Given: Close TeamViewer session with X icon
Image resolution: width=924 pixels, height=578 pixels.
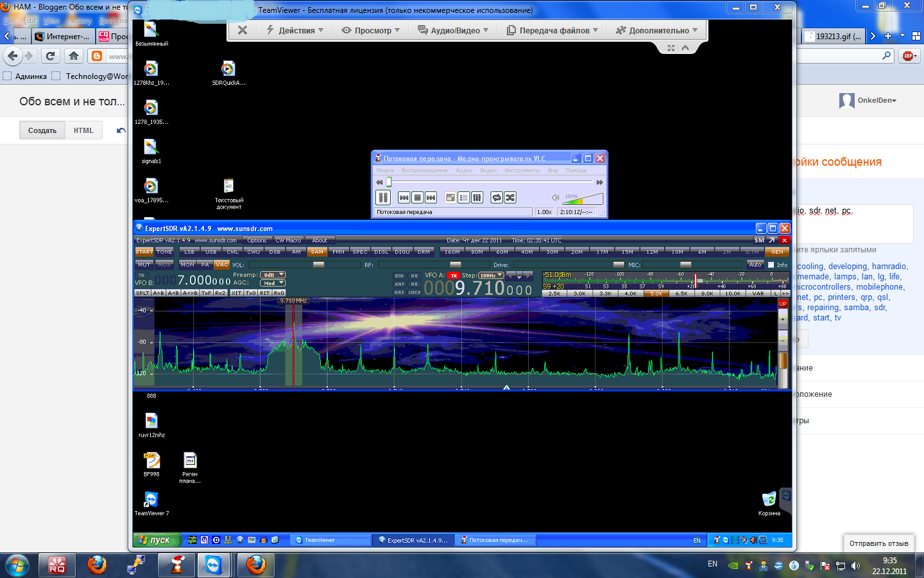Looking at the screenshot, I should (x=243, y=30).
